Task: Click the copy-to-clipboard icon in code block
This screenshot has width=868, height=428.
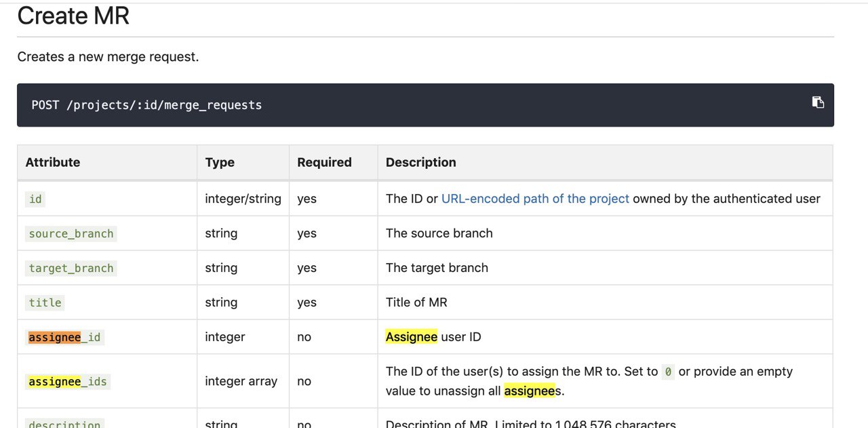Action: pos(818,102)
